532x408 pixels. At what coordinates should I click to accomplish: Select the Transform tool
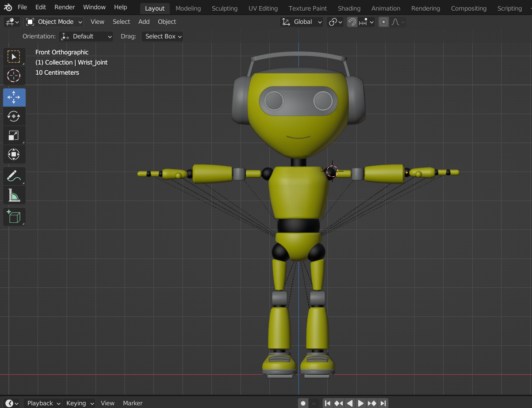click(14, 155)
